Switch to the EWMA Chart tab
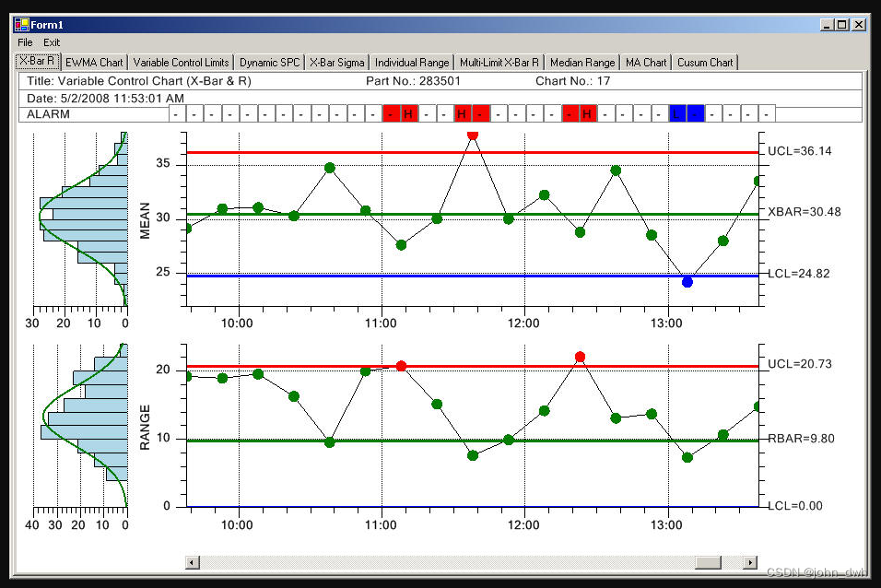This screenshot has width=881, height=588. click(x=94, y=62)
